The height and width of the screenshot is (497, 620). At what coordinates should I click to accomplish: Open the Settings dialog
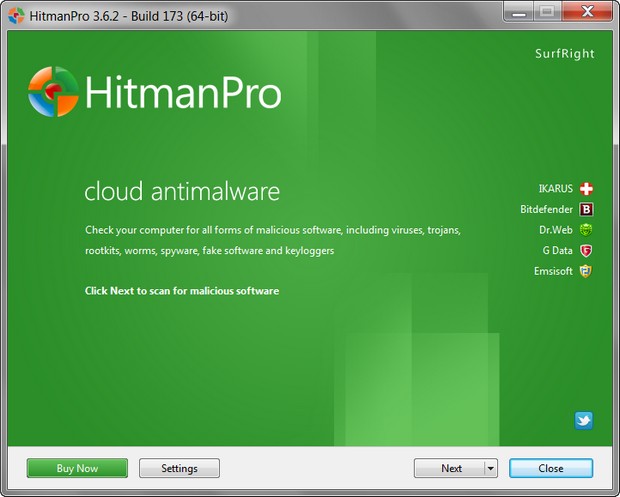point(179,468)
